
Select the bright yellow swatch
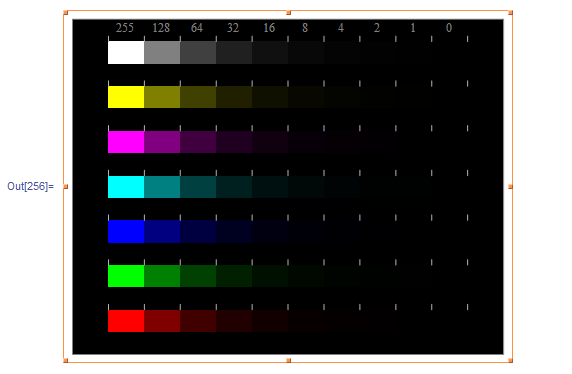pyautogui.click(x=126, y=97)
